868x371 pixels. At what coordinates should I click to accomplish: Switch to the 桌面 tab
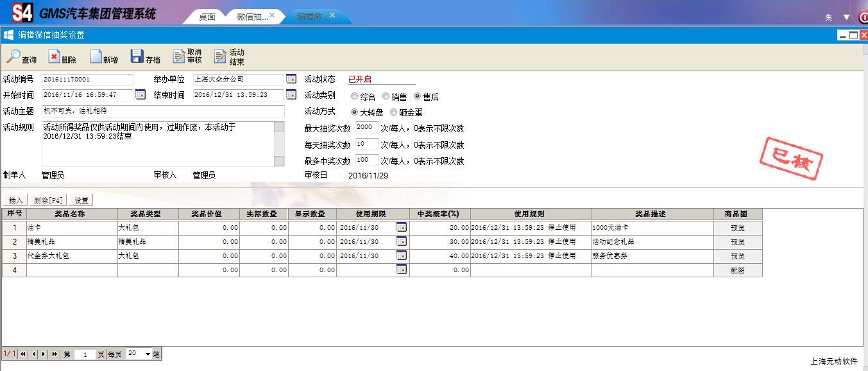pos(207,17)
